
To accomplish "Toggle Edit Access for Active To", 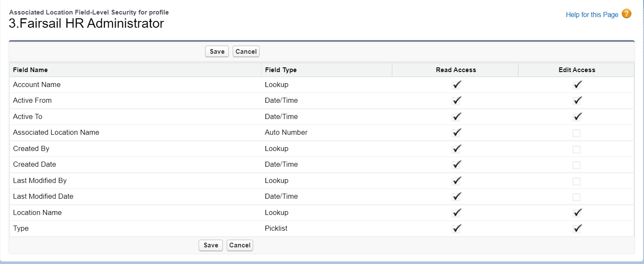I will [578, 117].
